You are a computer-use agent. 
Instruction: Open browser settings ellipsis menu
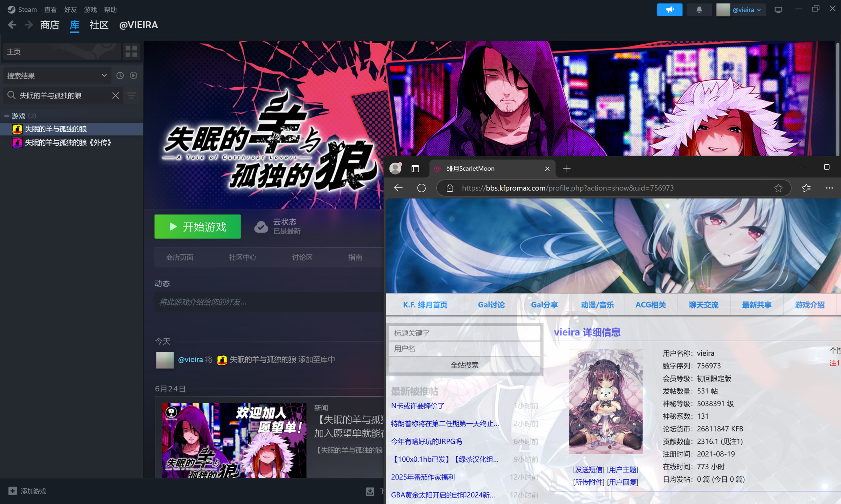click(829, 188)
